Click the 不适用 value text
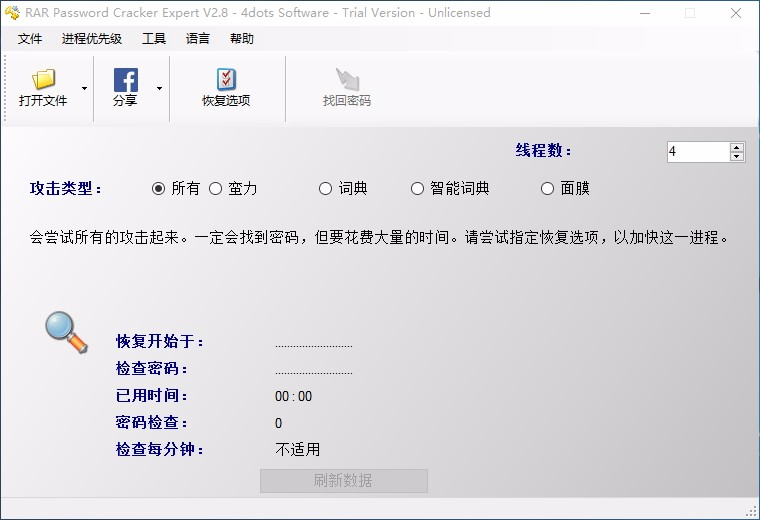 coord(298,450)
